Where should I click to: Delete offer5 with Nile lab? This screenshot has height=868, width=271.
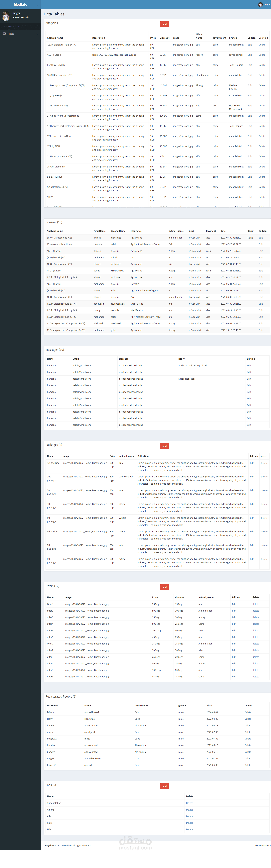pos(256,630)
